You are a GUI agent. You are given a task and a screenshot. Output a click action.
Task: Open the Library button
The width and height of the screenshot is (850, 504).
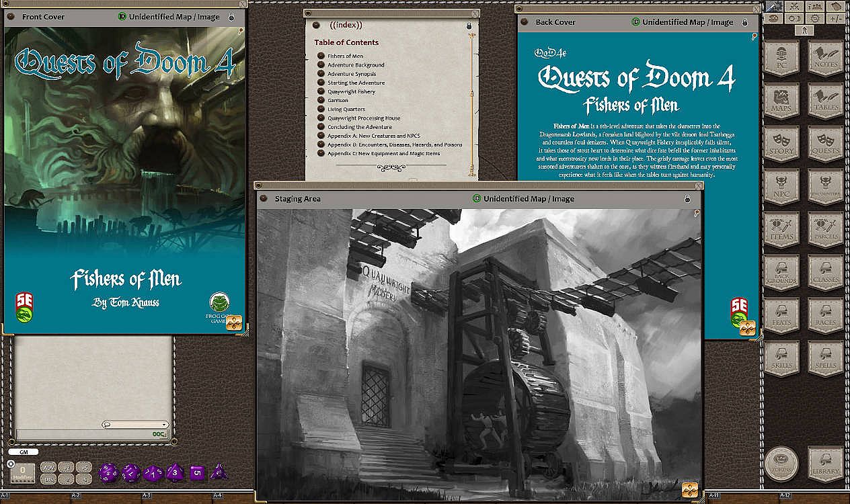[826, 464]
